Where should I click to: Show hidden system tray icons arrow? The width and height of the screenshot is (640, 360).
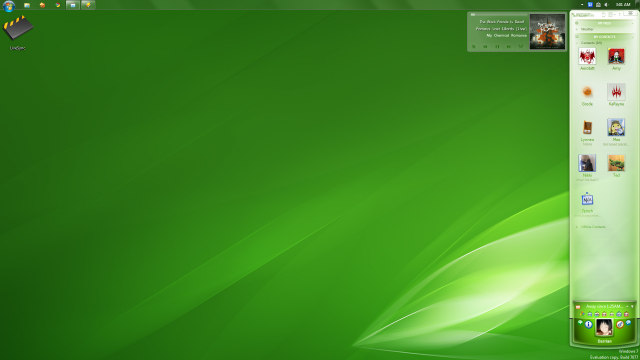pyautogui.click(x=582, y=4)
